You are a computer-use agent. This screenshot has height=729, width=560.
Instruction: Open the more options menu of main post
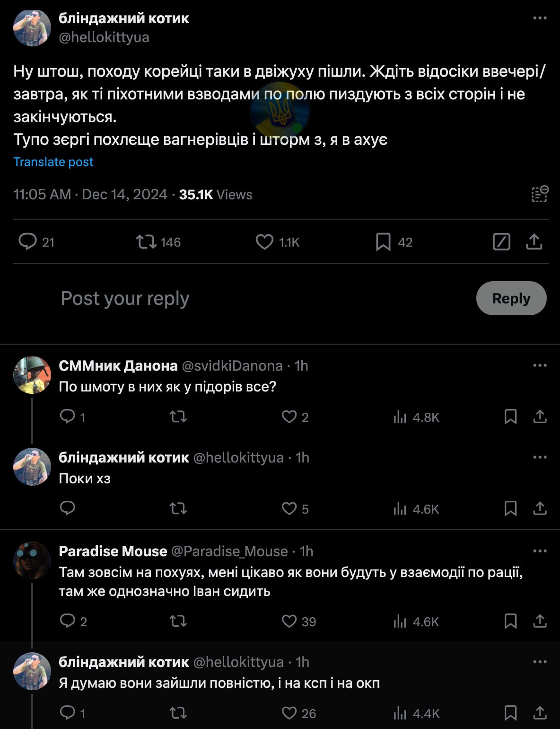(x=540, y=18)
